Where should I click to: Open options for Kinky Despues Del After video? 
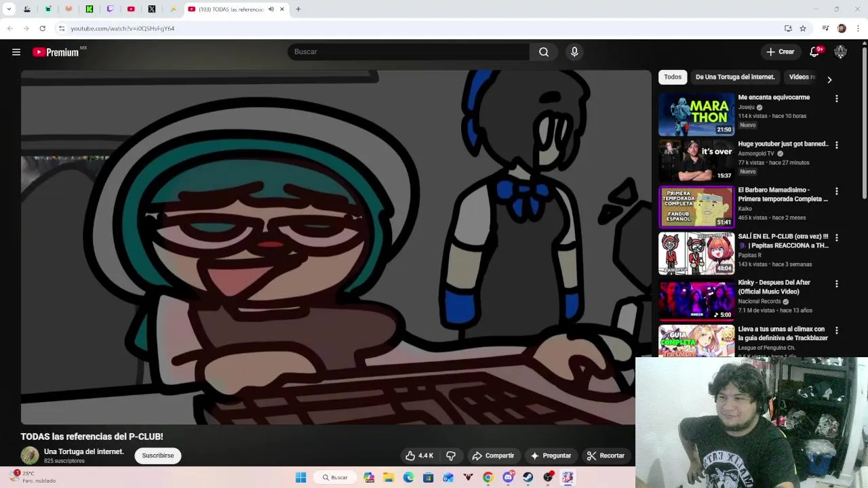pos(836,284)
